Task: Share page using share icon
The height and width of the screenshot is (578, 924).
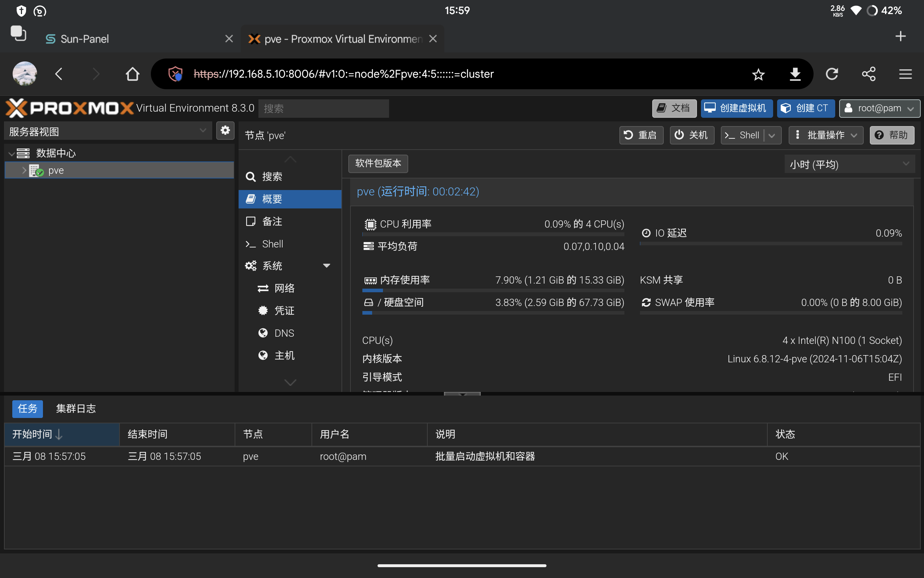Action: point(869,74)
